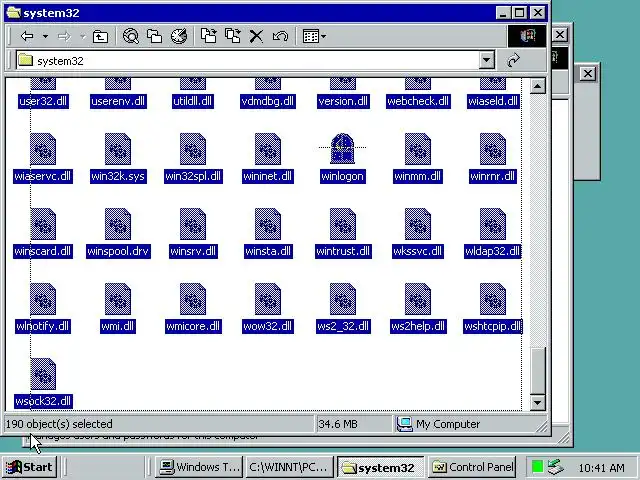Click the utildll.dll file name
Image resolution: width=640 pixels, height=480 pixels.
[x=193, y=101]
